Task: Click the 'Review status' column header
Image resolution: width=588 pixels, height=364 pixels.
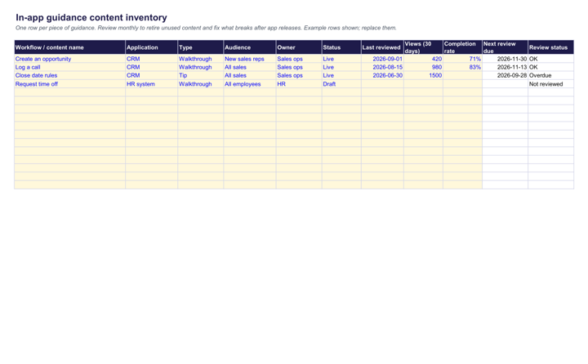Action: point(551,47)
